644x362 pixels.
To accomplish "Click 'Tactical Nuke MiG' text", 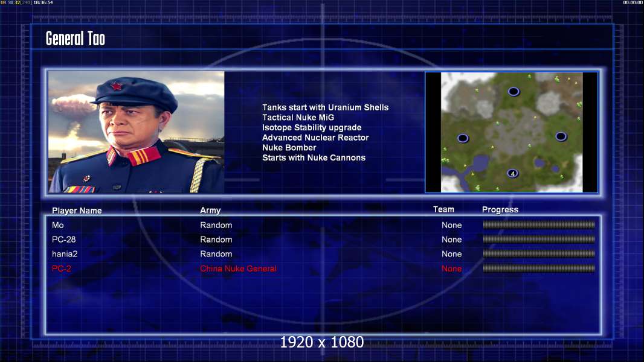I will click(298, 117).
